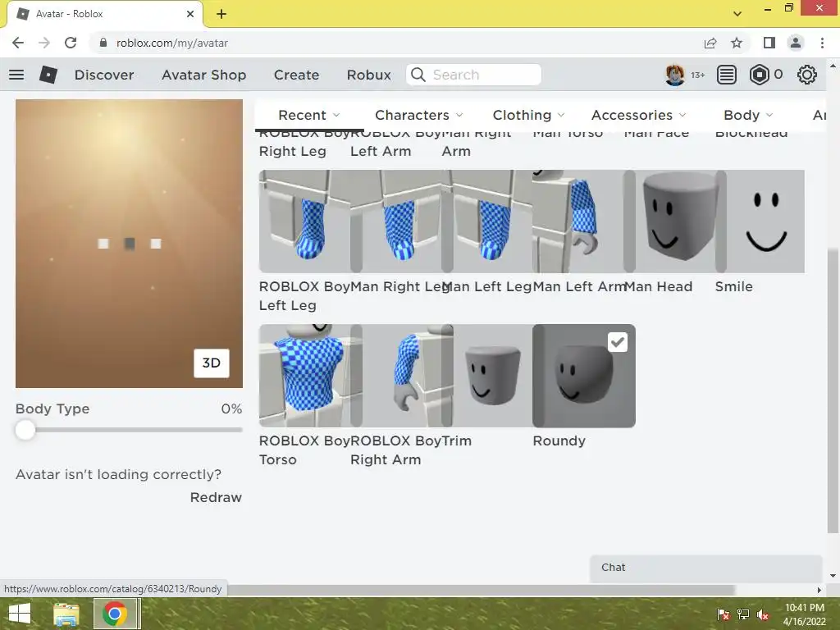Open the Robux menu item
Image resolution: width=840 pixels, height=630 pixels.
point(369,75)
